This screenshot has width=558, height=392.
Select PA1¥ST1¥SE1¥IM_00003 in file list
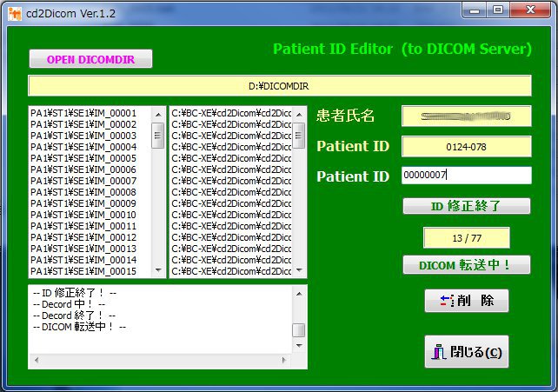coord(83,136)
